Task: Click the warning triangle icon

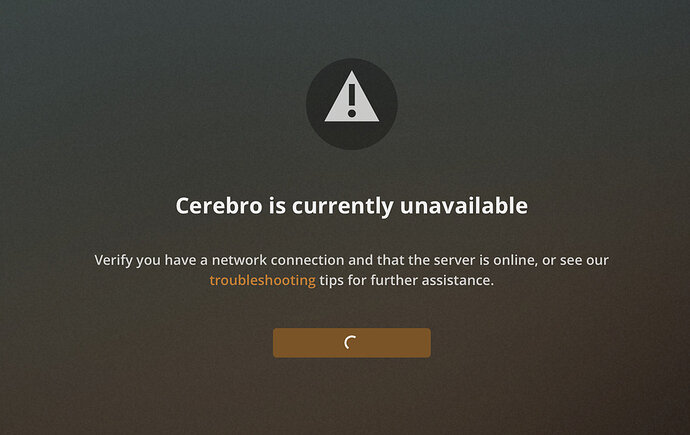Action: (x=352, y=98)
